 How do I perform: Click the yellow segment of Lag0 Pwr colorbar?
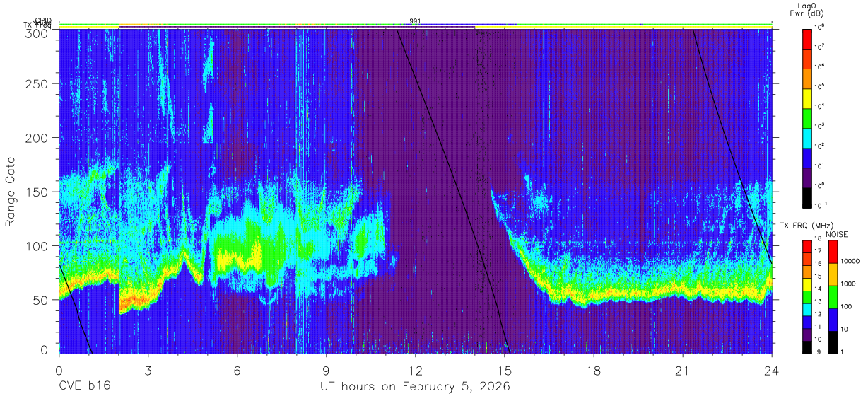[807, 98]
